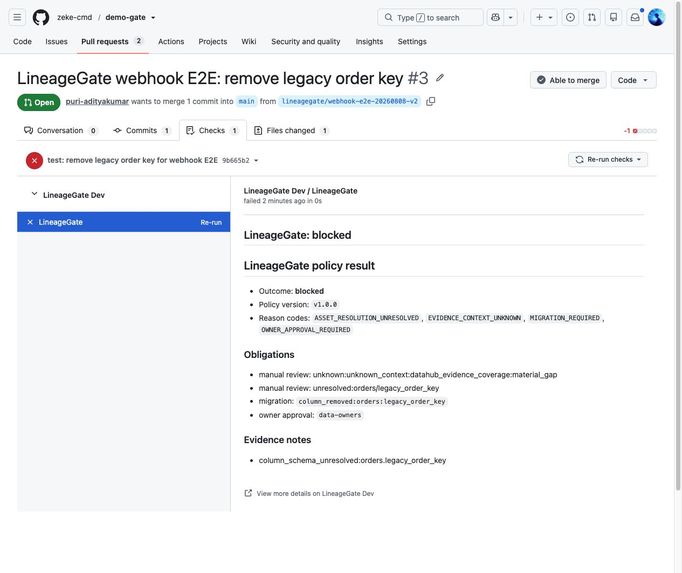Select the LineageGate failed check row
Image resolution: width=682 pixels, height=573 pixels.
[x=124, y=222]
